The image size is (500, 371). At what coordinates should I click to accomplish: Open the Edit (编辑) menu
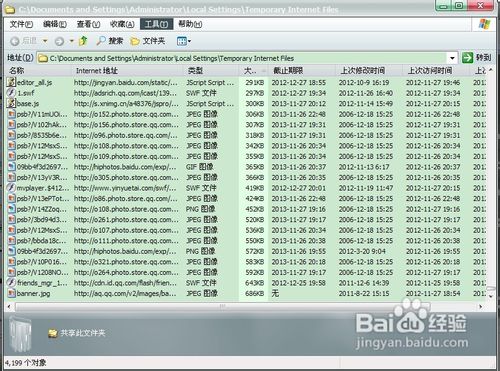(55, 24)
